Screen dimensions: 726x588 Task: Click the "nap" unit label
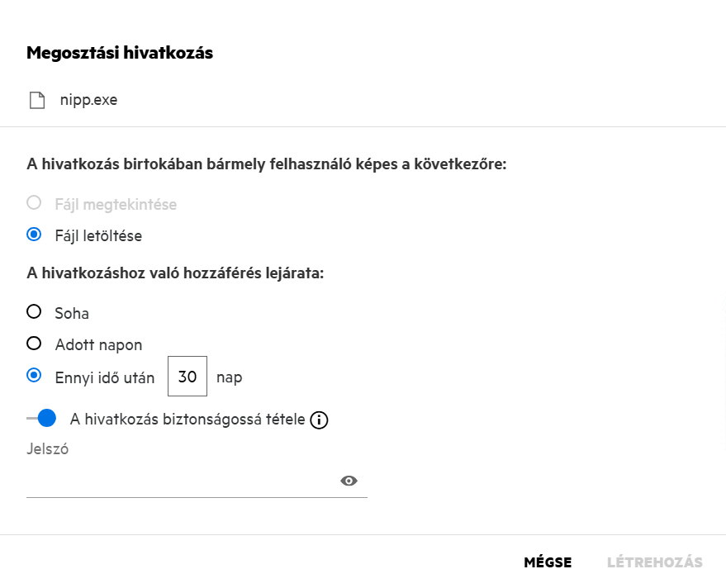tap(229, 377)
